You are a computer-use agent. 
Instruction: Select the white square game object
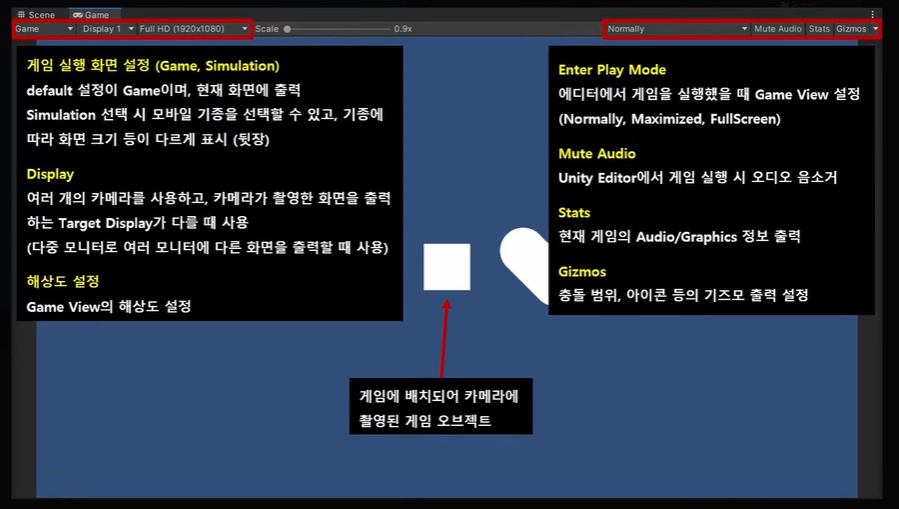click(447, 267)
